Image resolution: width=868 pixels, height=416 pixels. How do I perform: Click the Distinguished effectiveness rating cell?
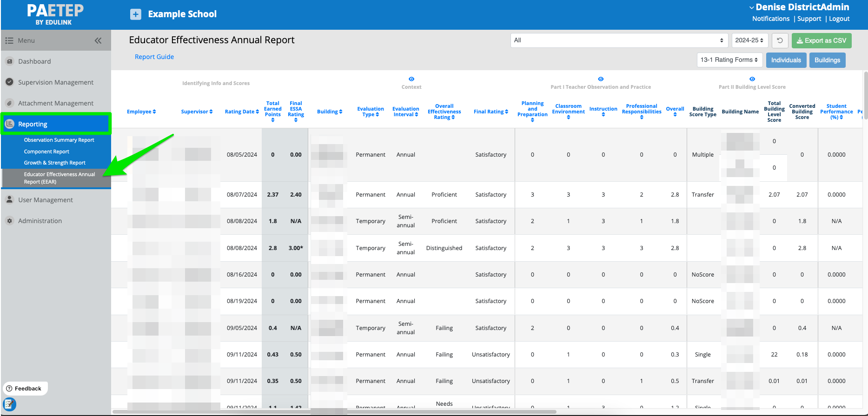444,248
